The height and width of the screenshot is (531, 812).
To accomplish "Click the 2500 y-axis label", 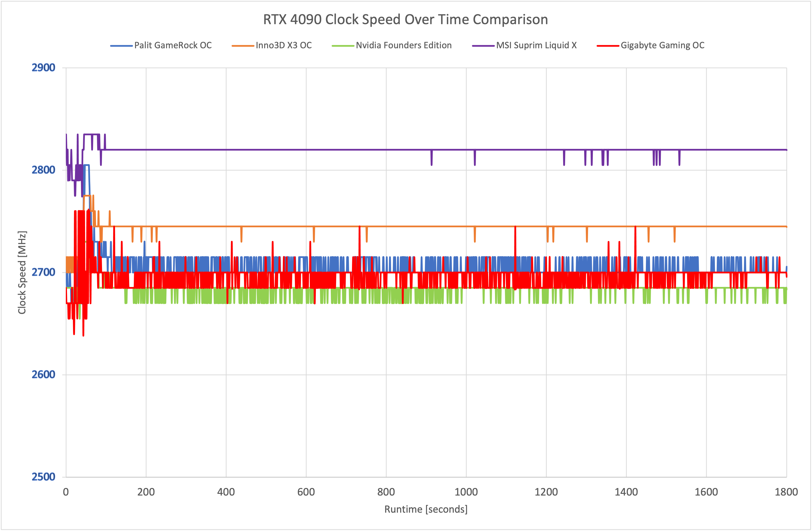I will [x=43, y=477].
